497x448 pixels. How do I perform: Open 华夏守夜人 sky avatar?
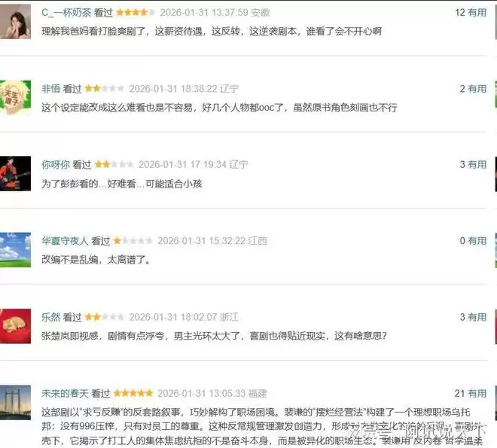[15, 250]
